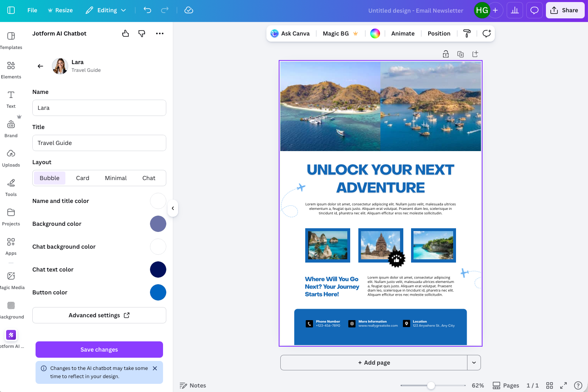Select the Chat layout option
588x392 pixels.
(149, 178)
